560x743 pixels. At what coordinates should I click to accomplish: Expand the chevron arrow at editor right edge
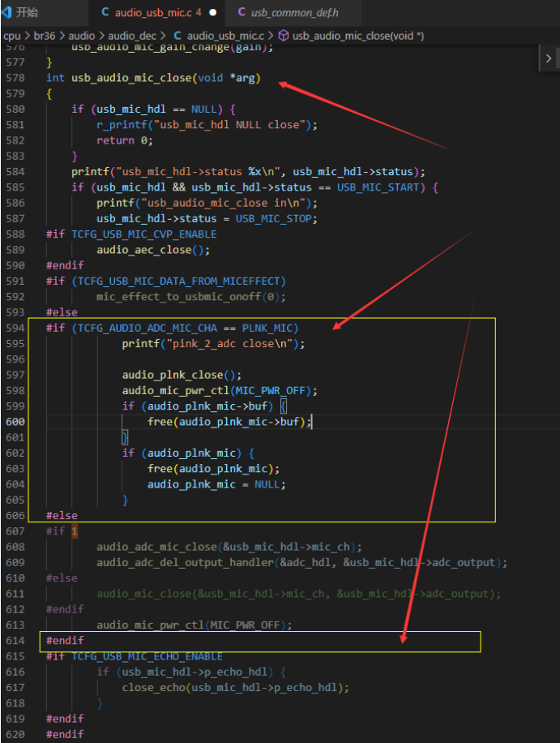coord(548,58)
